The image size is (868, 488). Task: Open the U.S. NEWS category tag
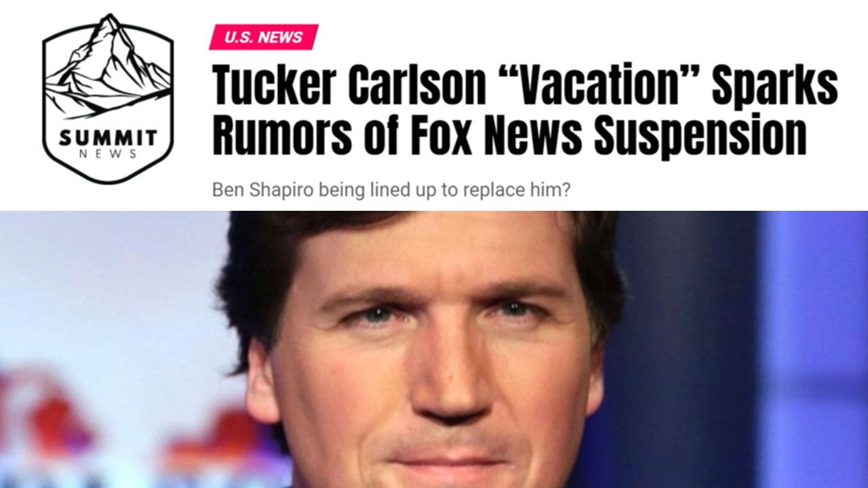(263, 37)
